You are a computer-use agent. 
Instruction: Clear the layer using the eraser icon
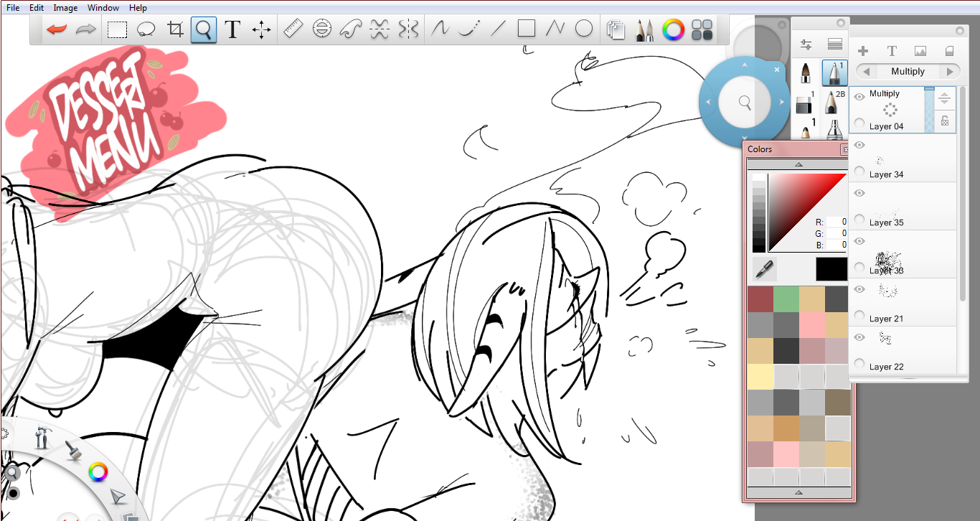click(x=949, y=51)
